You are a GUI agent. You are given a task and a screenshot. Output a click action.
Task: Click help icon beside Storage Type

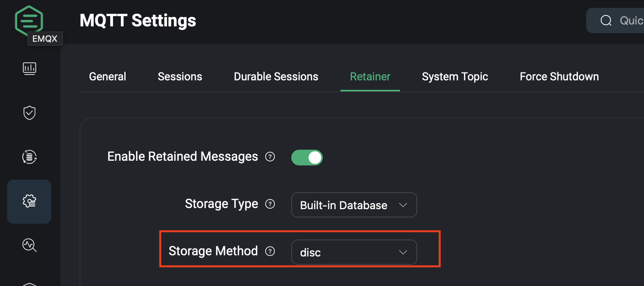click(270, 204)
